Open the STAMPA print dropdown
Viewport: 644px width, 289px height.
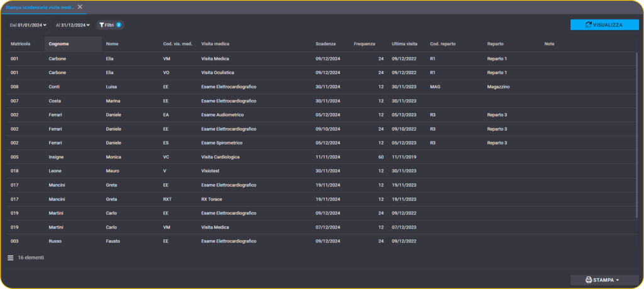[x=604, y=280]
